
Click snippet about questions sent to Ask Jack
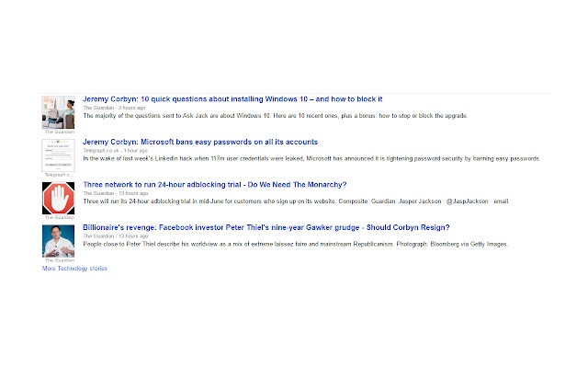pos(276,116)
